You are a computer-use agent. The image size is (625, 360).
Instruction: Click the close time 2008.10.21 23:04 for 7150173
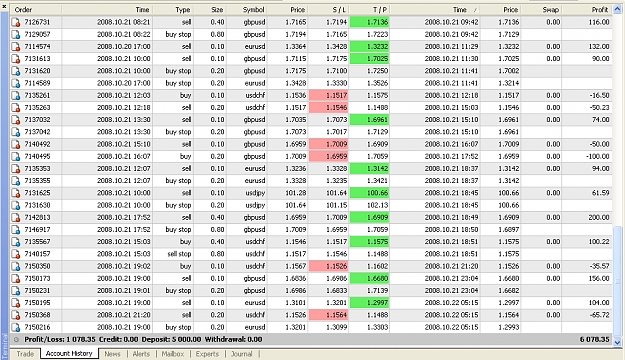[x=451, y=279]
